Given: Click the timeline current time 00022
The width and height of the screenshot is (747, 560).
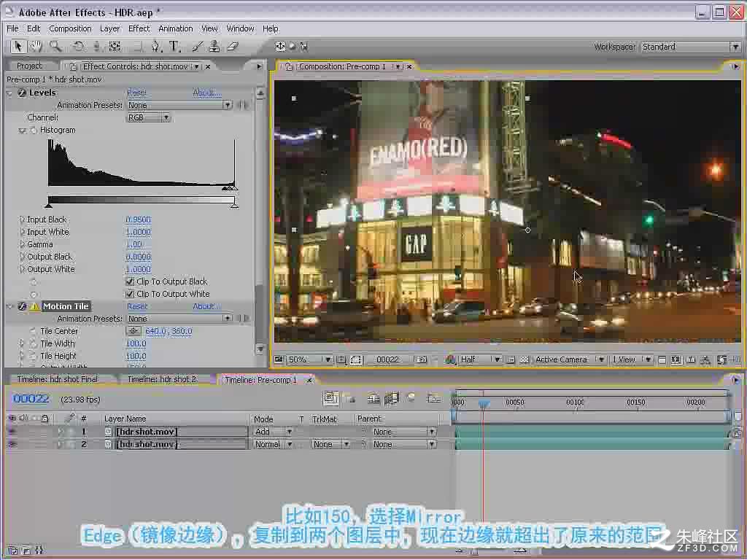Looking at the screenshot, I should (31, 399).
